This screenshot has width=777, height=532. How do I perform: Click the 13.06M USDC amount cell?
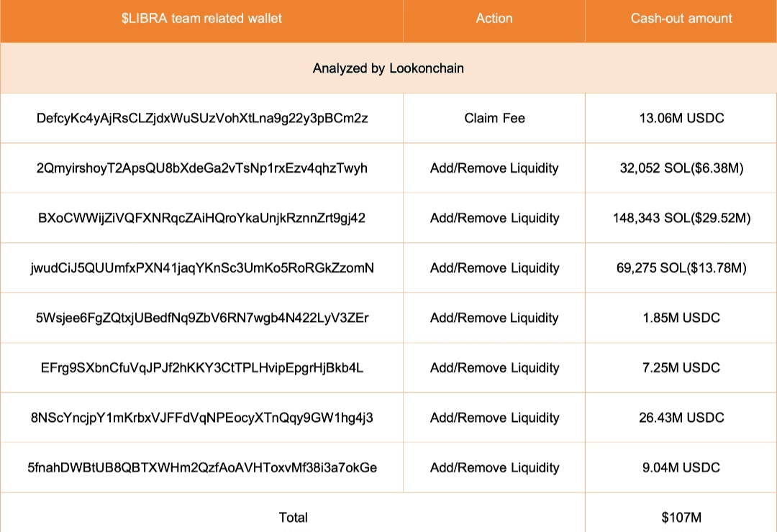(x=681, y=119)
